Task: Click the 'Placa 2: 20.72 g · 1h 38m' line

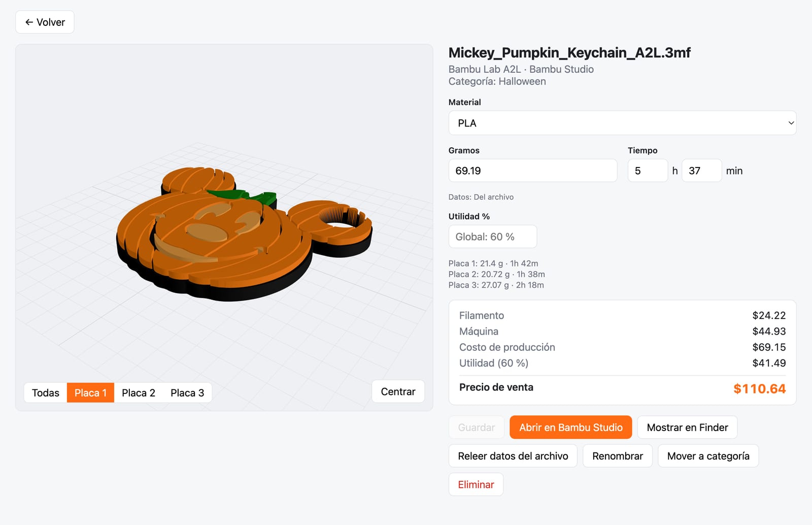Action: click(x=496, y=274)
